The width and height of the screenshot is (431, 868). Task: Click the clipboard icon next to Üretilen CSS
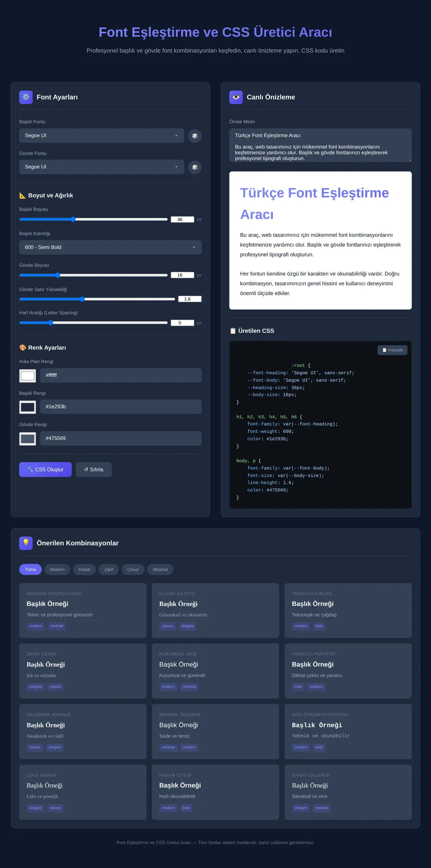pyautogui.click(x=233, y=331)
